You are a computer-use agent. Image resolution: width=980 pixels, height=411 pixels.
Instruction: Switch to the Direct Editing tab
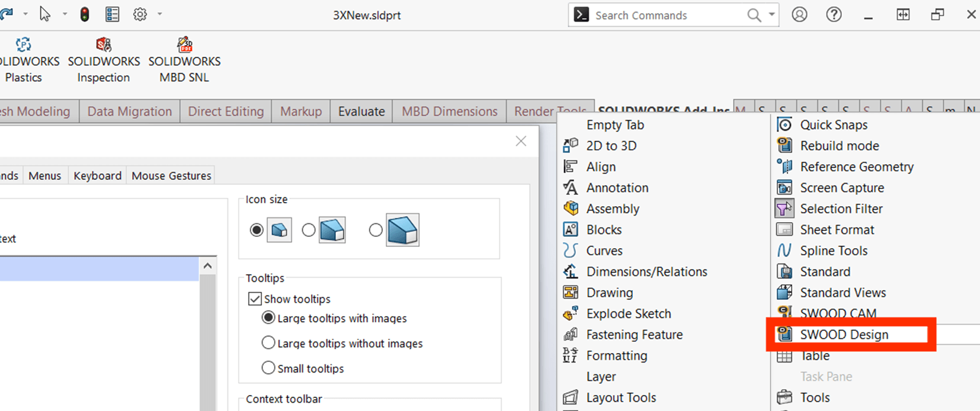coord(226,111)
